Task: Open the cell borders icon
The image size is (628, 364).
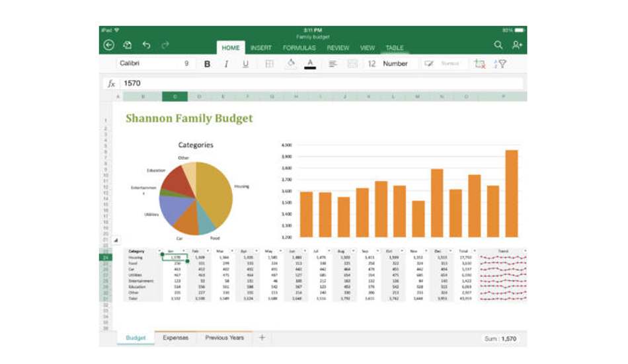Action: (x=270, y=63)
